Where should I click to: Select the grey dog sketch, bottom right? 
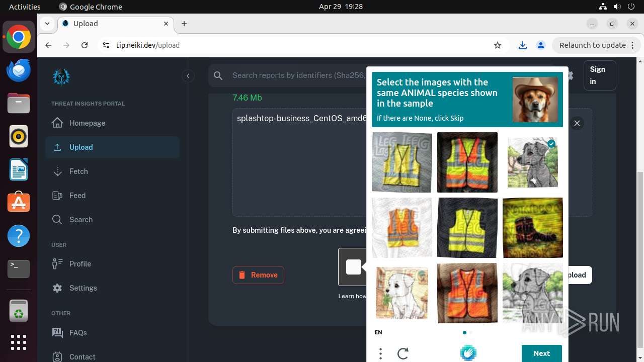point(533,293)
